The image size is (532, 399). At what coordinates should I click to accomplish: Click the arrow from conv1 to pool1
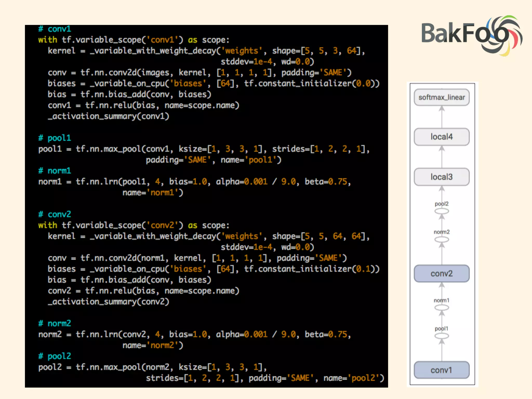(442, 351)
